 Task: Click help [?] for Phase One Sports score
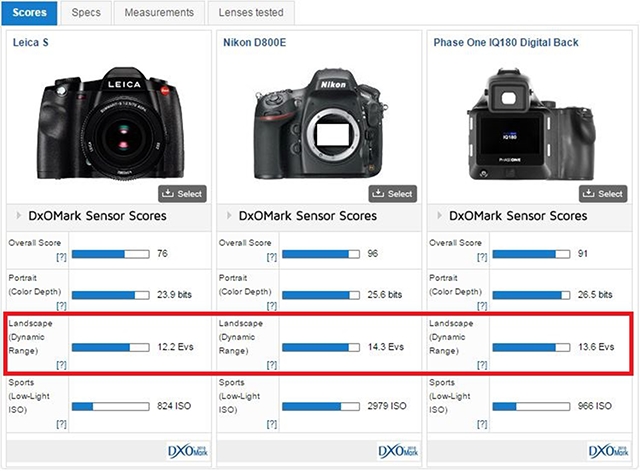point(481,424)
